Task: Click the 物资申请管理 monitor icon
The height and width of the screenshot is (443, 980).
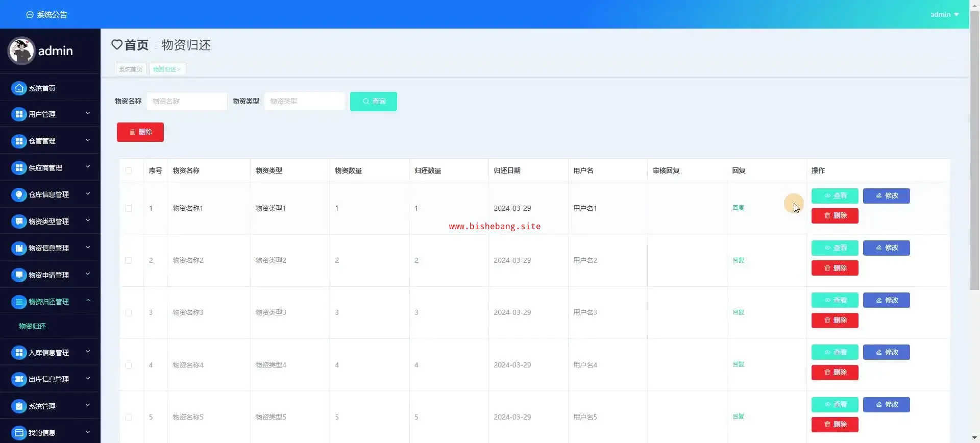Action: (x=19, y=275)
